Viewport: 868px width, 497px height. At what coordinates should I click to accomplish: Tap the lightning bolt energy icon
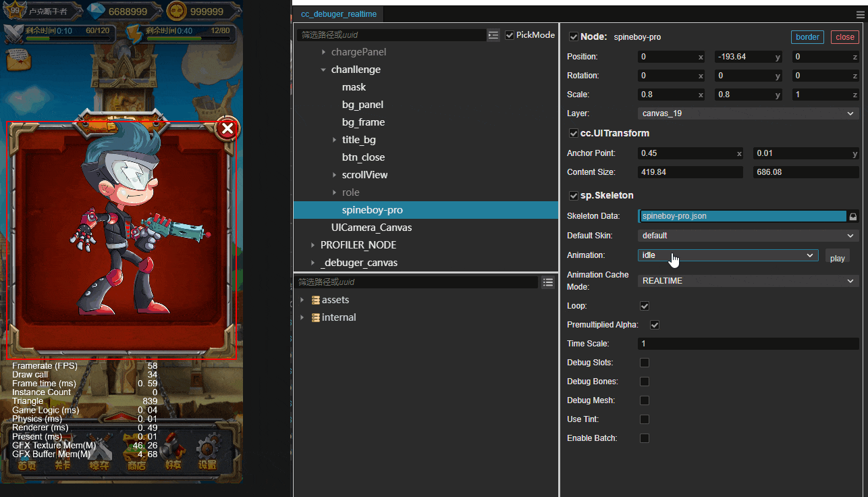(134, 33)
